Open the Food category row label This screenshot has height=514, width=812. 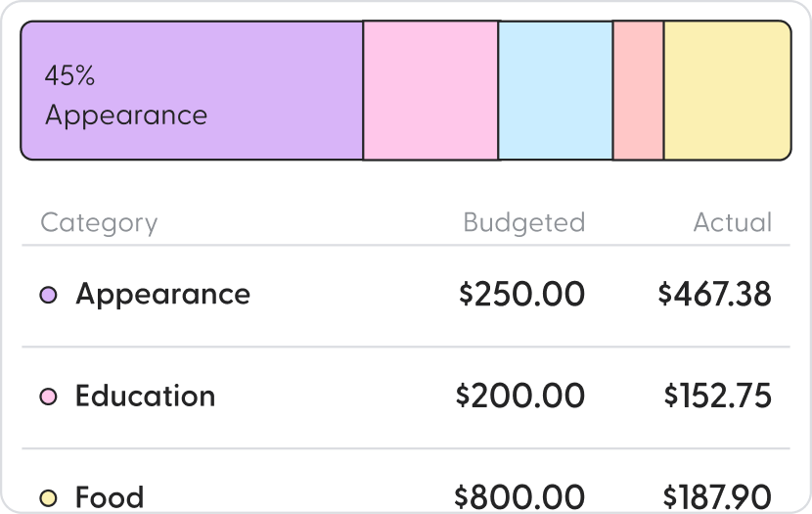point(110,497)
